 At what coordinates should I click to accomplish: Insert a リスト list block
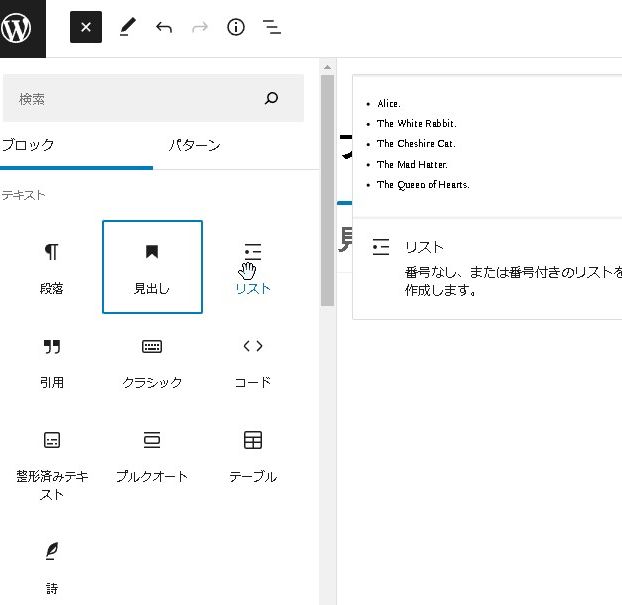253,267
